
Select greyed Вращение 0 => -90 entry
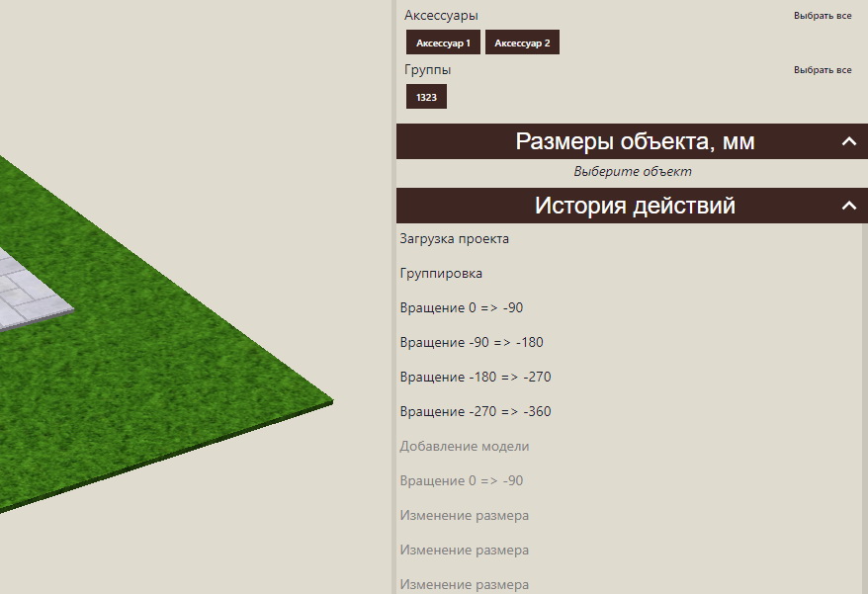[x=461, y=480]
